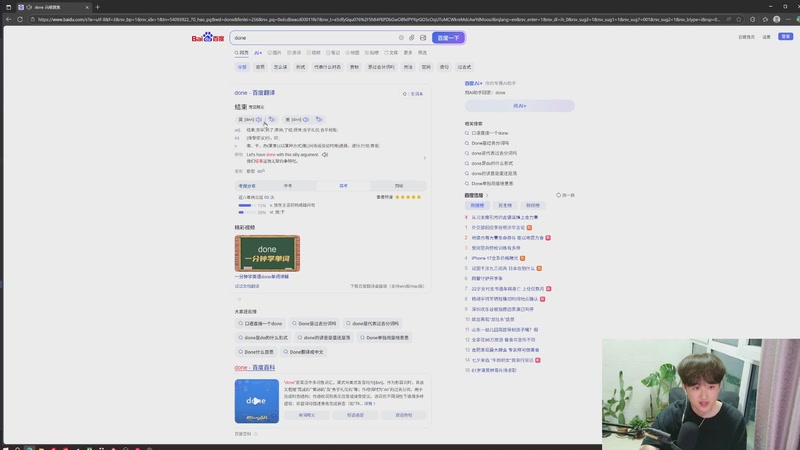Click sidebar related search 'Done是过去分词吗'
The image size is (800, 450).
(490, 143)
